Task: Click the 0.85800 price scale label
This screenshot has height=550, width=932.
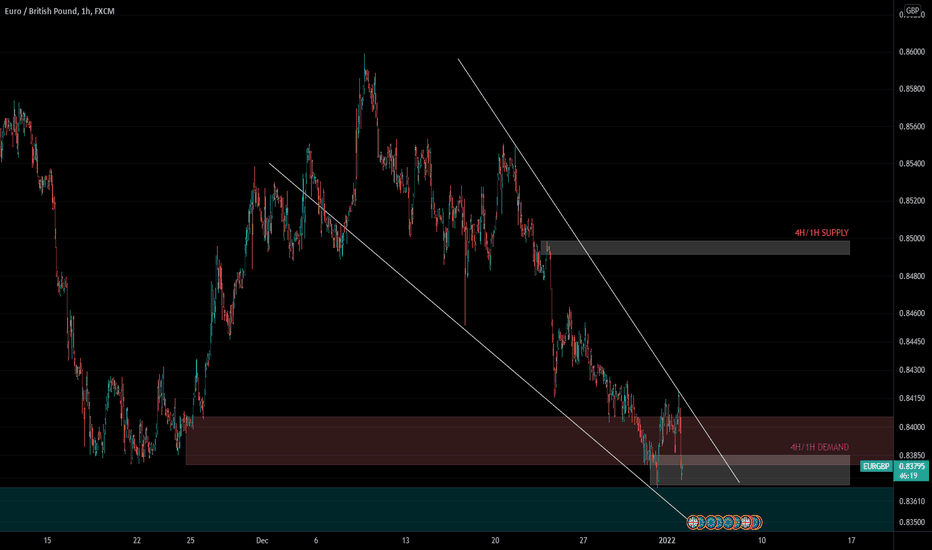Action: tap(912, 89)
